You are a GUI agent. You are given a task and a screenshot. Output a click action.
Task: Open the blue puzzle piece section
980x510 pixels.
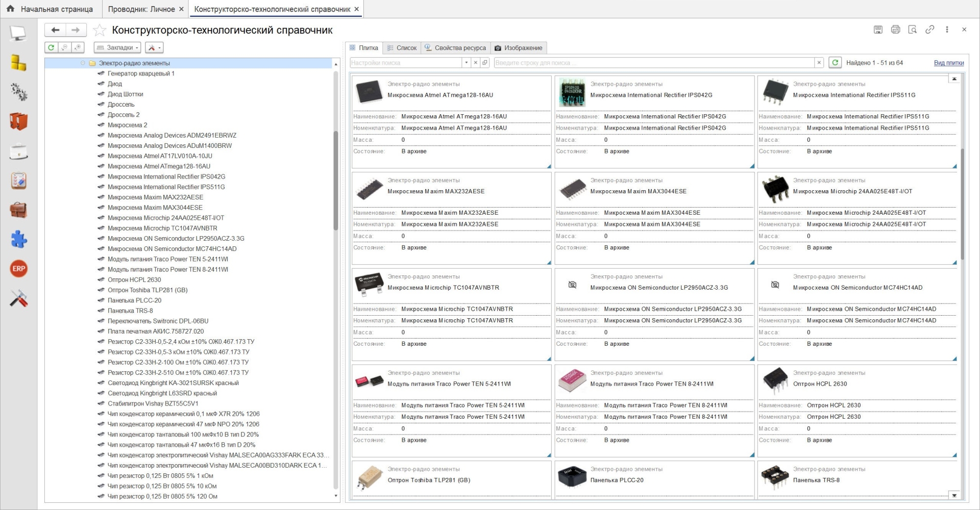[18, 239]
